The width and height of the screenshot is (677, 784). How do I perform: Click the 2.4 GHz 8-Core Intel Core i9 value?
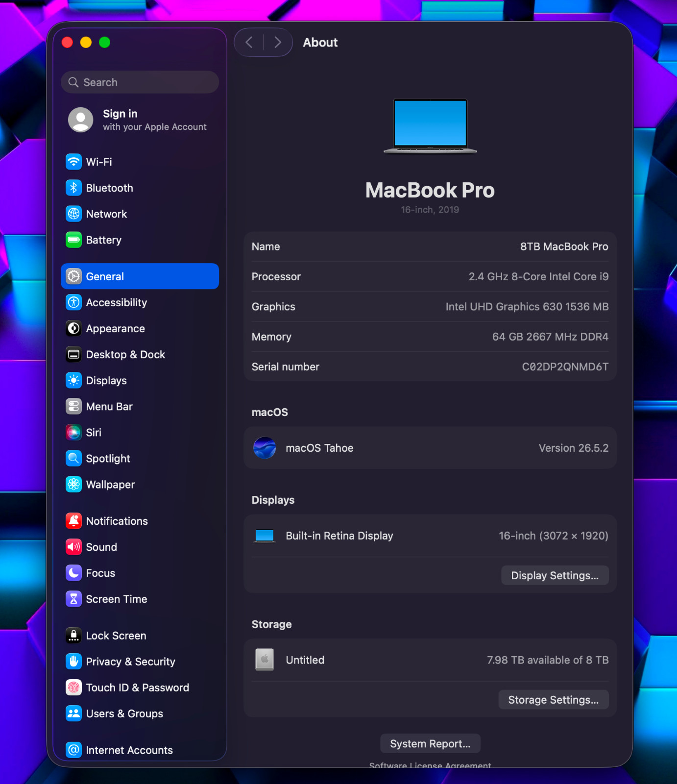point(538,276)
